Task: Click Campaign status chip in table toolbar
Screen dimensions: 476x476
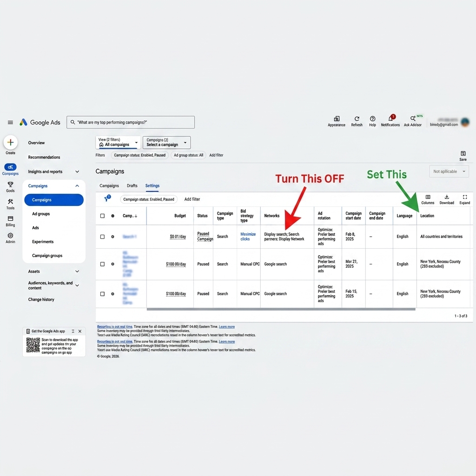Action: pos(149,199)
